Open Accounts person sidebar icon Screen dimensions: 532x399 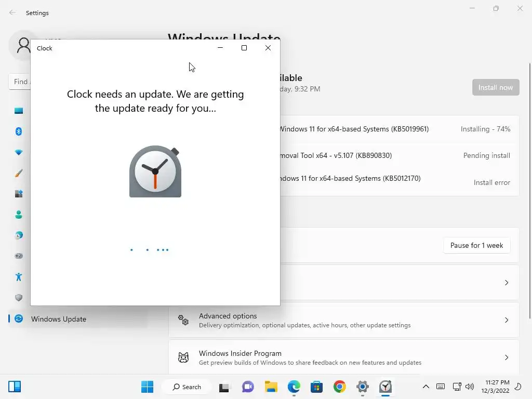[19, 215]
